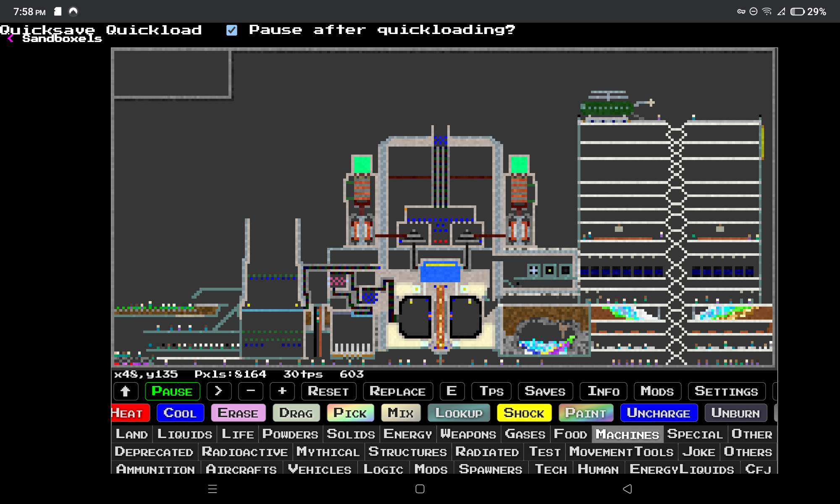Choose the red Heat tool swatch
Image resolution: width=840 pixels, height=504 pixels.
[129, 413]
